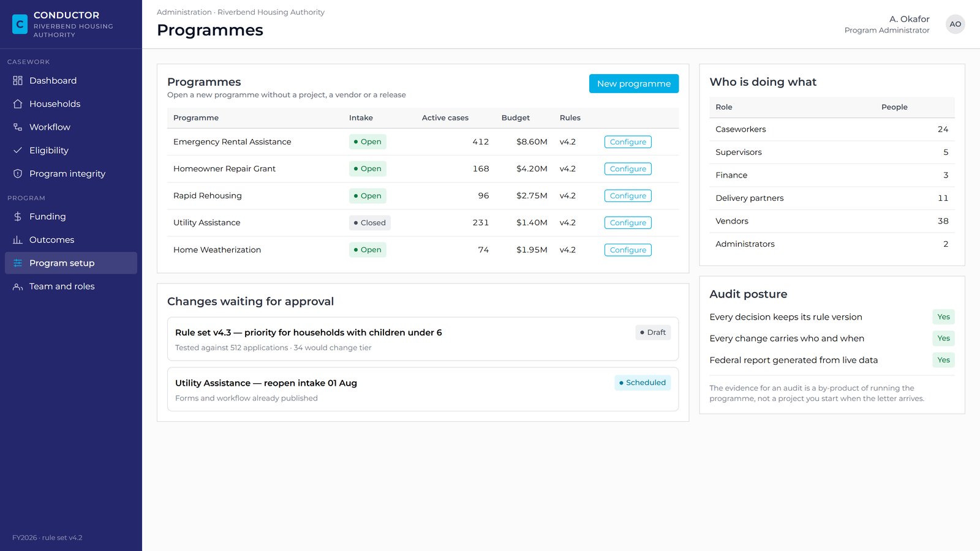Select the Caseworkers role row
980x551 pixels.
(x=832, y=129)
